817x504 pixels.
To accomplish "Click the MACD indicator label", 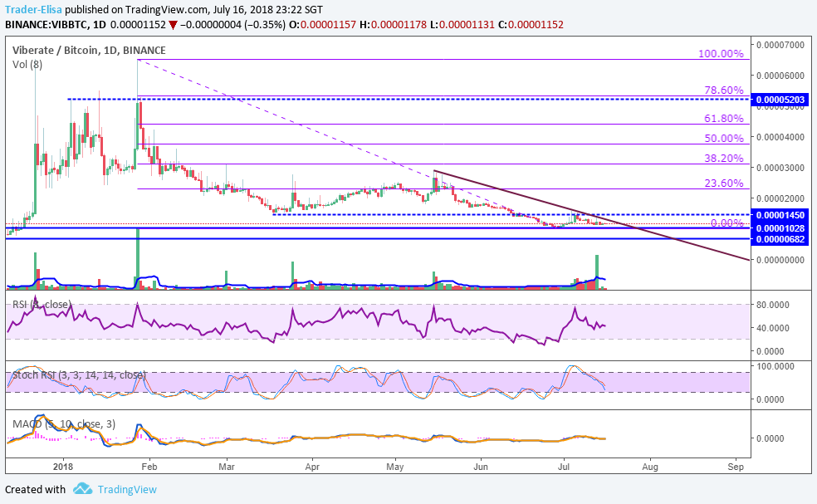I will tap(64, 423).
